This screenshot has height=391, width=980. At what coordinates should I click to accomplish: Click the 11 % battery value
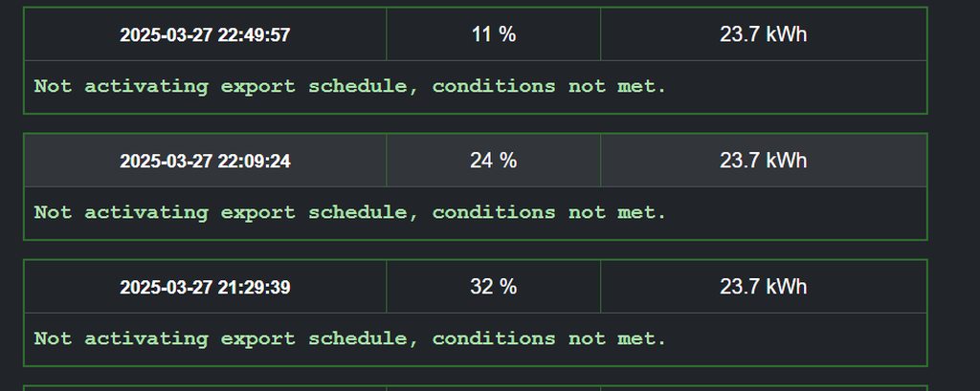coord(494,34)
